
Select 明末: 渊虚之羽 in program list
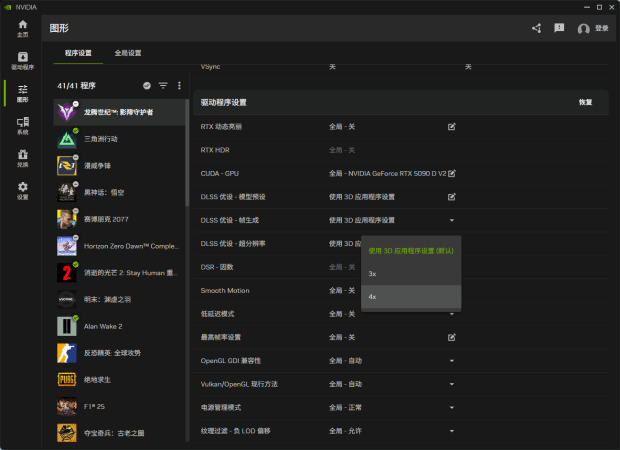pyautogui.click(x=107, y=299)
